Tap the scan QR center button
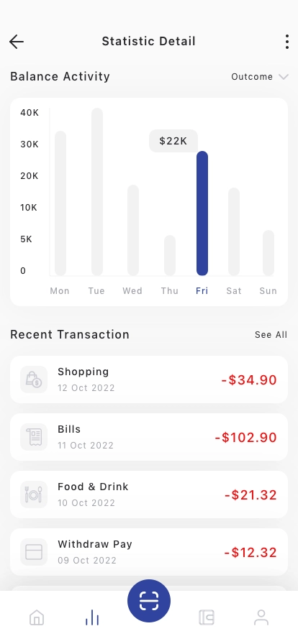298x644 pixels. [149, 601]
